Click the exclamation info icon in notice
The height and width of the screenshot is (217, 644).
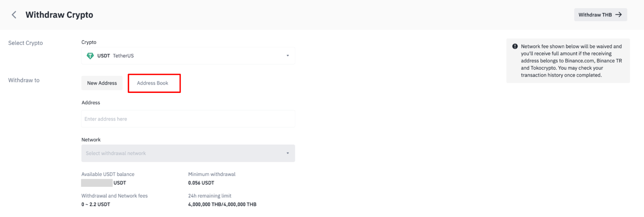coord(515,46)
